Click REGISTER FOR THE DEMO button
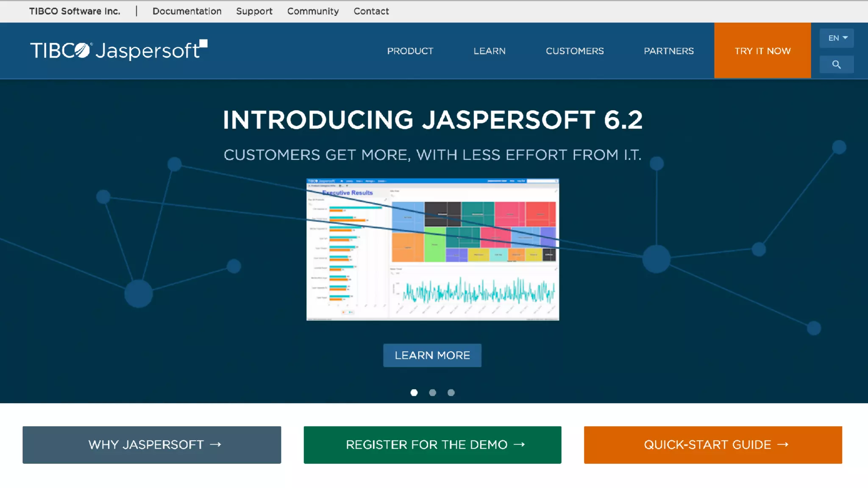Screen dimensions: 868x488 [x=432, y=445]
